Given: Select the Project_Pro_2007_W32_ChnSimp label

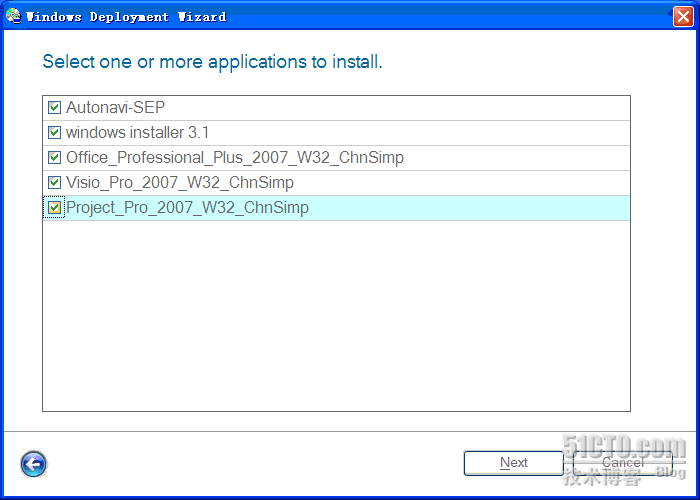Looking at the screenshot, I should click(188, 208).
